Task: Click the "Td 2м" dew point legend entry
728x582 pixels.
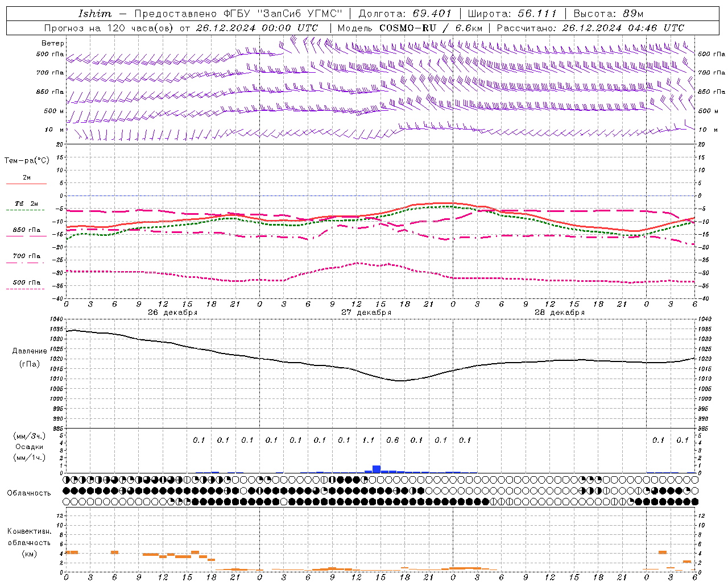Action: 27,203
